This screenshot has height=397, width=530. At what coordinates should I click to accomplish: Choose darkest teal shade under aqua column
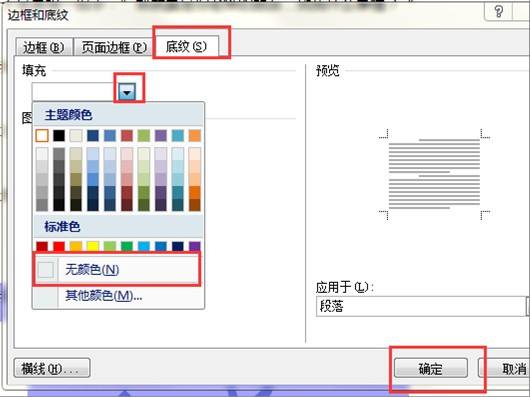pyautogui.click(x=178, y=205)
